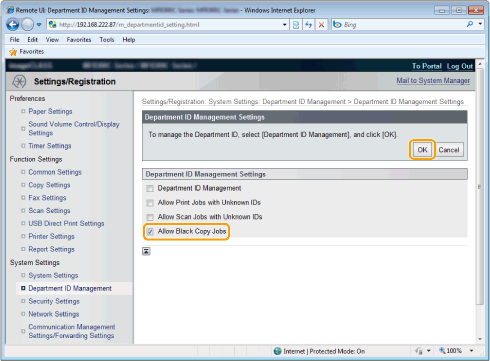Refresh the page with the refresh icon

point(309,25)
